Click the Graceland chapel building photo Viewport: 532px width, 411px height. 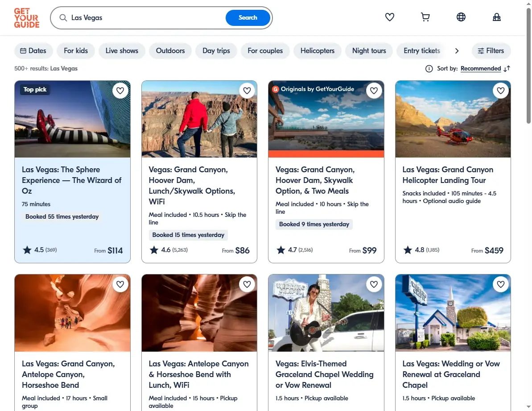[453, 313]
